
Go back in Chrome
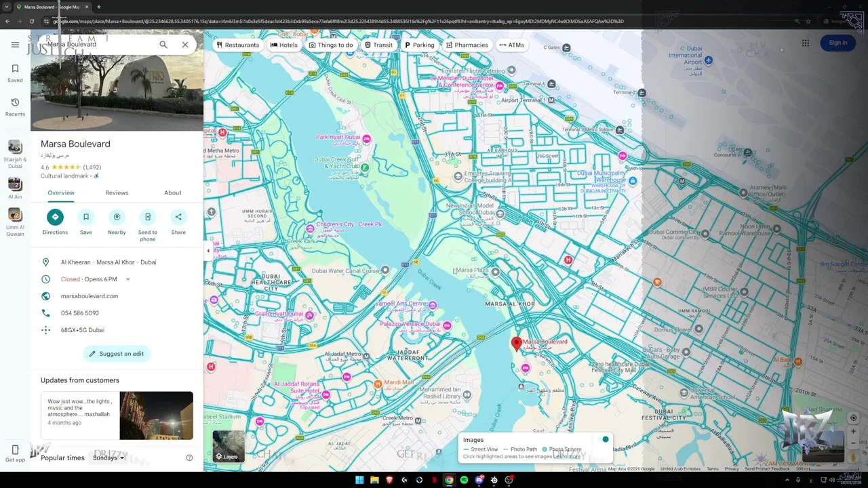7,21
